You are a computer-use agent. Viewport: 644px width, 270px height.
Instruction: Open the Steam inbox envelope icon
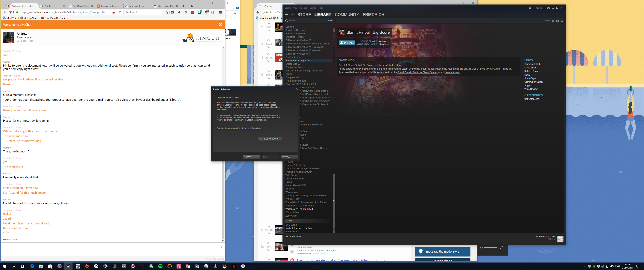tap(530, 8)
